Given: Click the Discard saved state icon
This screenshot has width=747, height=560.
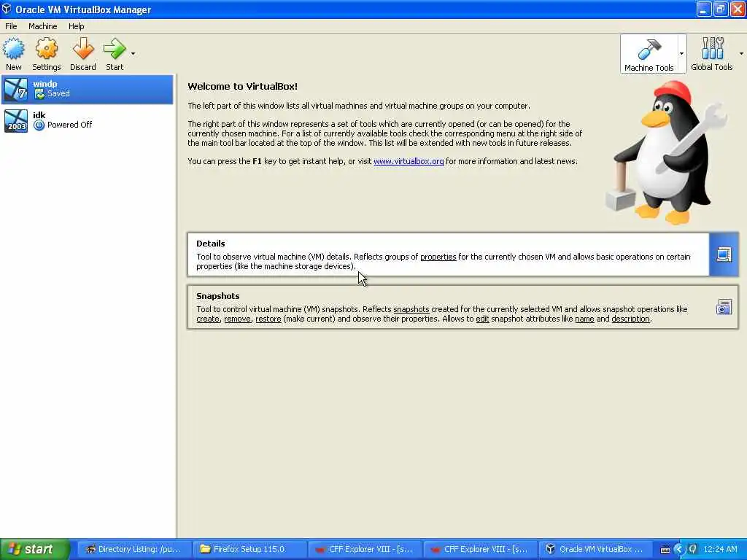Looking at the screenshot, I should [83, 49].
